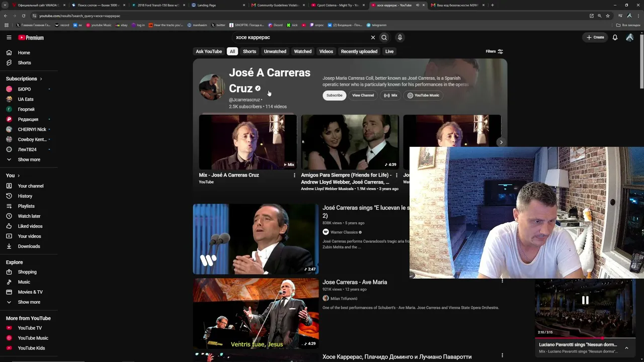Open YouTube Kids from sidebar
644x362 pixels.
click(31, 348)
